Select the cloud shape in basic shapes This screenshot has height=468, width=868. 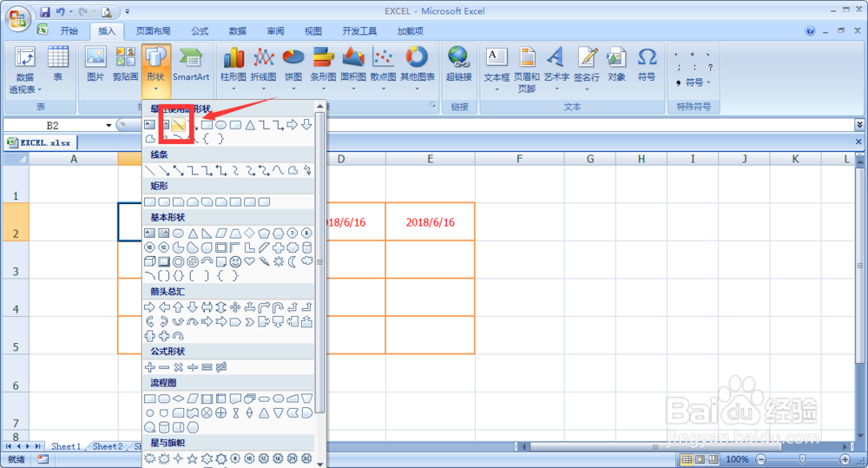tap(306, 261)
